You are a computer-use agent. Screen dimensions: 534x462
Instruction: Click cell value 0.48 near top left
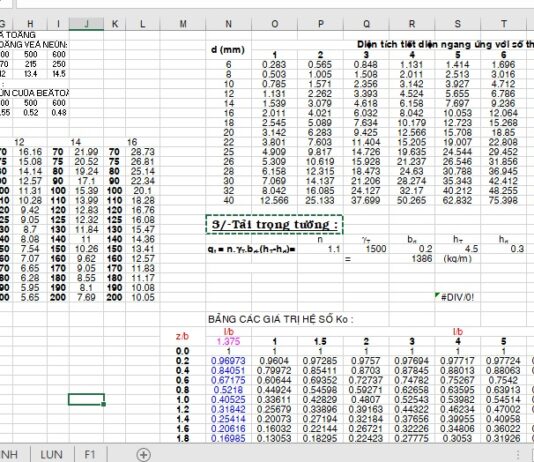(59, 113)
